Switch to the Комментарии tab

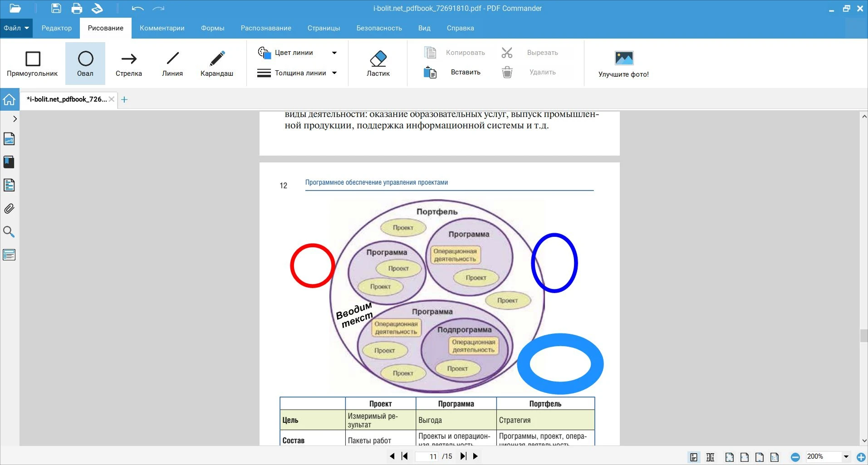[162, 28]
